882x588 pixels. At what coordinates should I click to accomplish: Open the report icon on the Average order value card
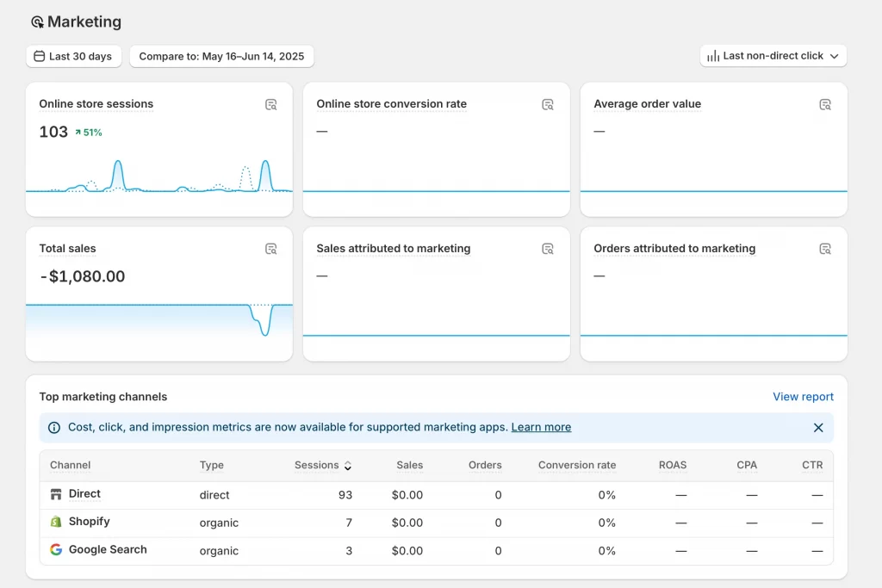[x=825, y=104]
